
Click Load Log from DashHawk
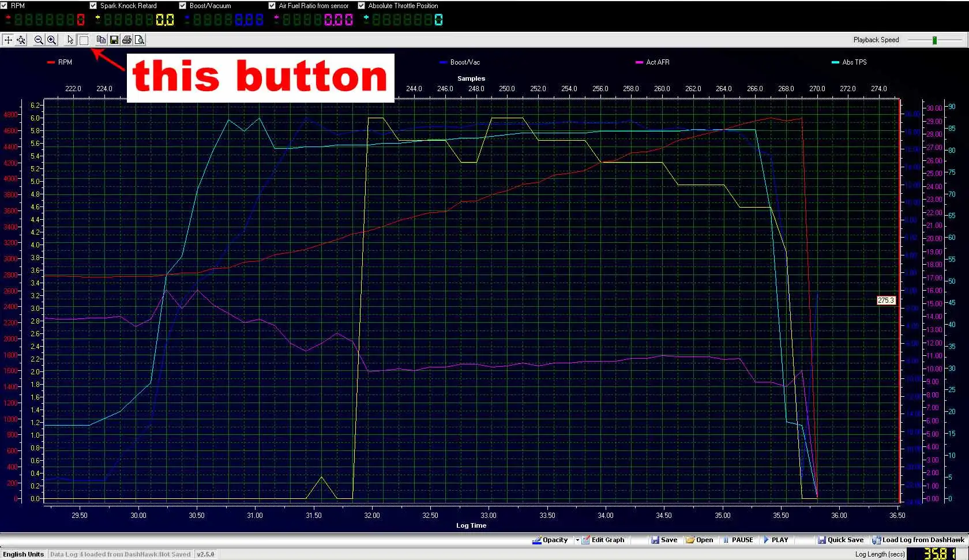point(918,540)
